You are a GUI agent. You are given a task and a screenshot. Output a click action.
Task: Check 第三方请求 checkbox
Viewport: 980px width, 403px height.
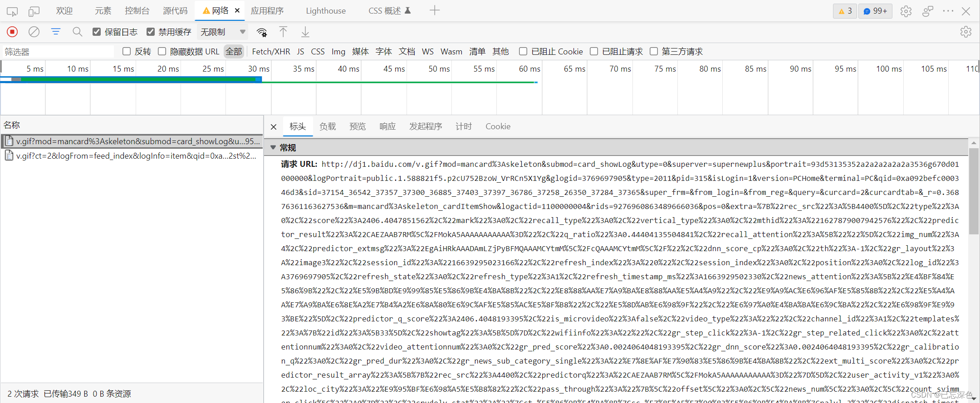654,52
